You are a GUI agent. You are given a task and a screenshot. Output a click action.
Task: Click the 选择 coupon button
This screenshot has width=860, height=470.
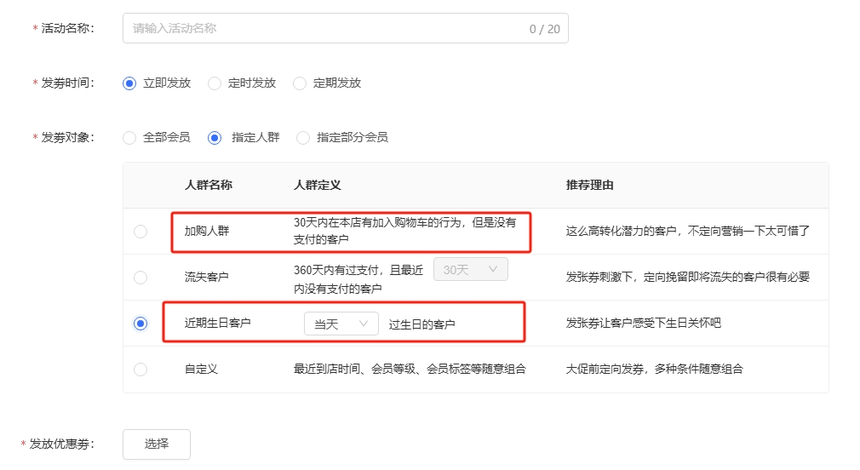click(156, 444)
